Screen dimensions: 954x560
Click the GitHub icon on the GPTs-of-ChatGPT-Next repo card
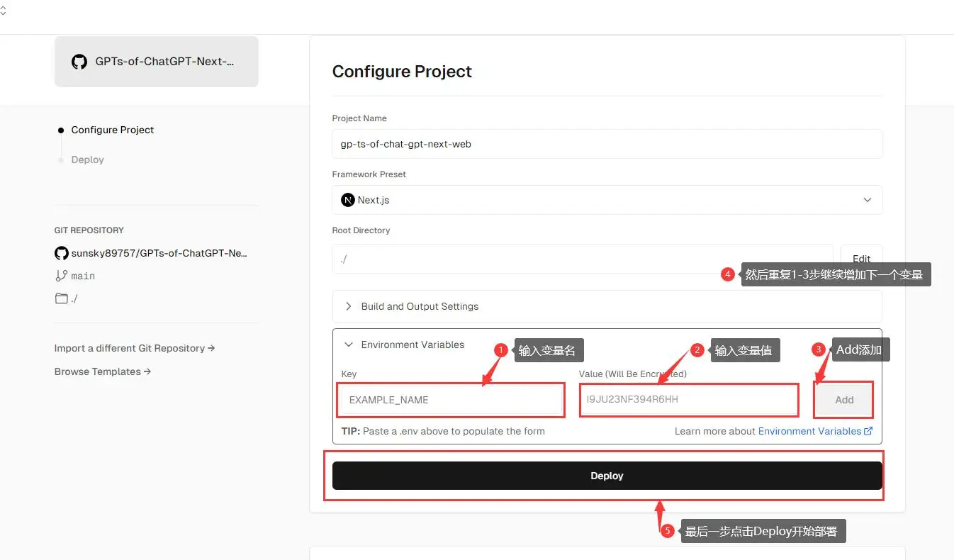[79, 62]
